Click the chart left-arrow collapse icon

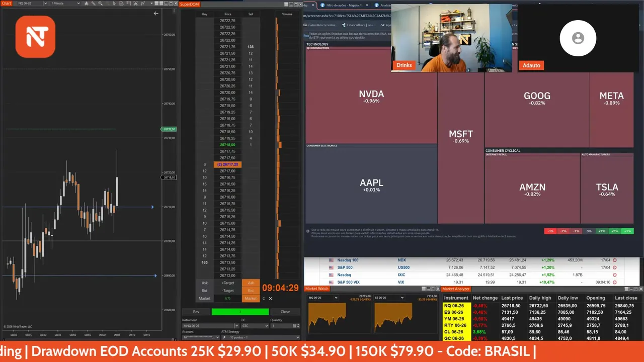click(x=156, y=14)
